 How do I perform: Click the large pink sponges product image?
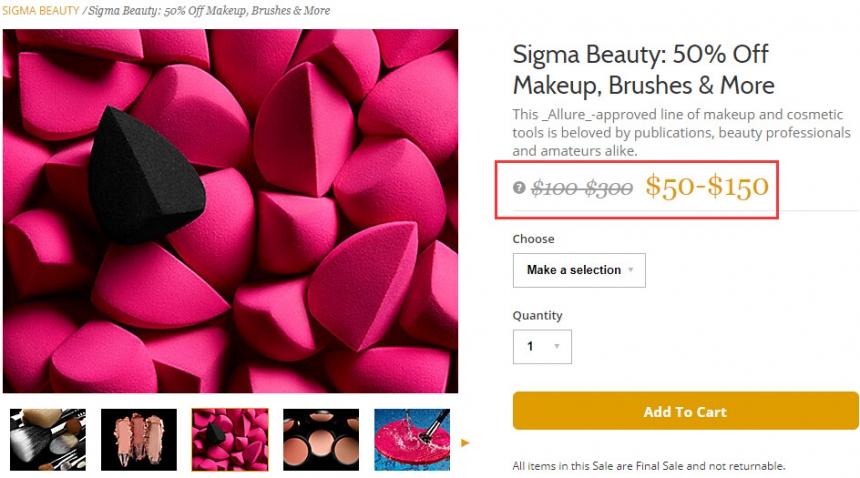230,211
